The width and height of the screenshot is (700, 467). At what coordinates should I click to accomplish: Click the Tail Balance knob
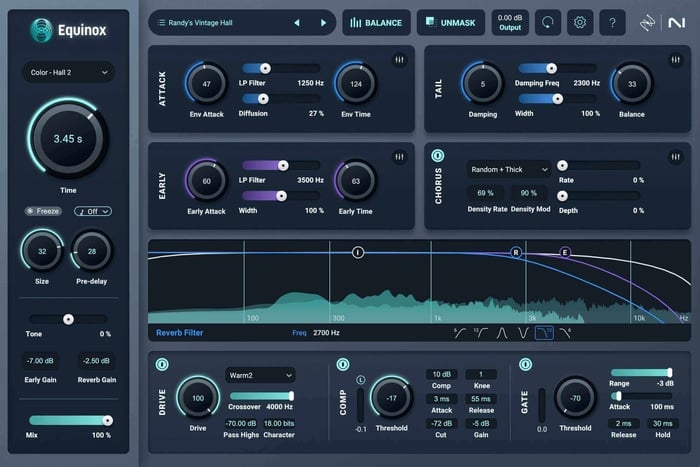click(x=632, y=84)
